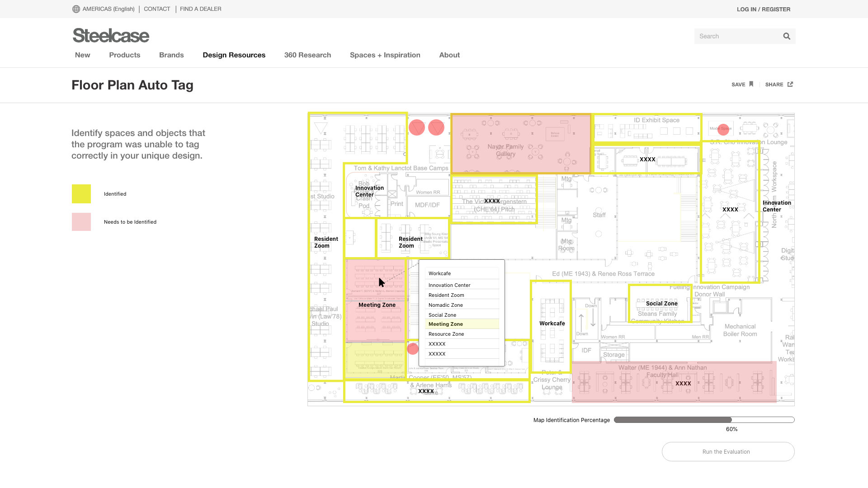Open Design Resources navigation menu
The width and height of the screenshot is (868, 488).
pyautogui.click(x=234, y=55)
